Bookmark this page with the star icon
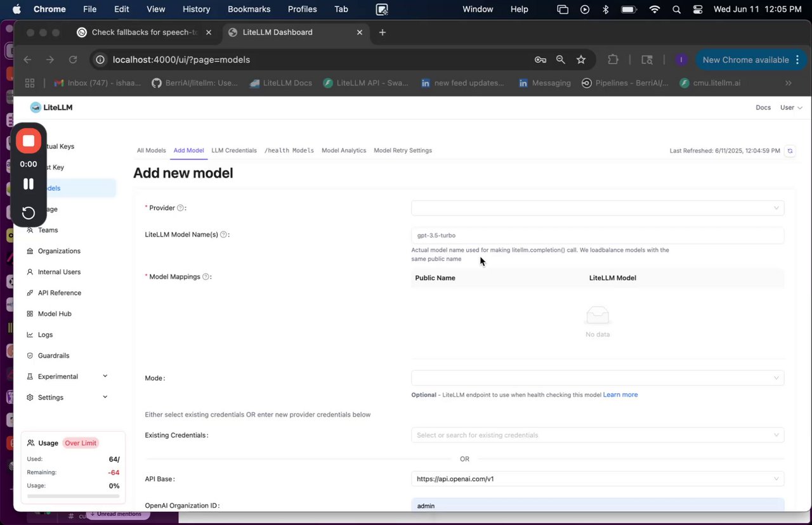 [x=581, y=60]
